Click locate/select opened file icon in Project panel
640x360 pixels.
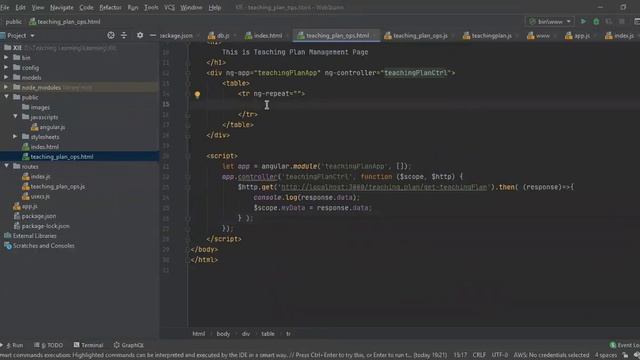tap(111, 36)
